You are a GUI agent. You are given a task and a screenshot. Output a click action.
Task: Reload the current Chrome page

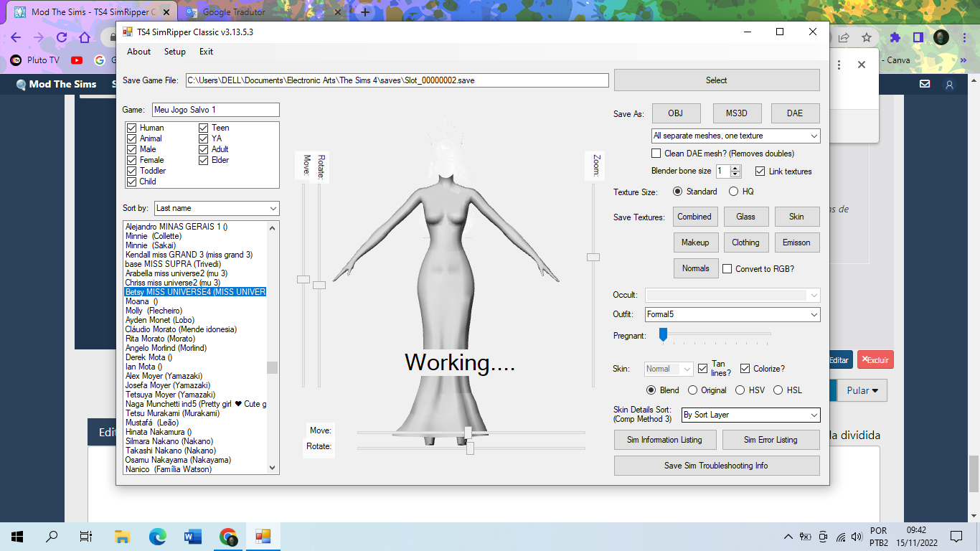click(62, 37)
